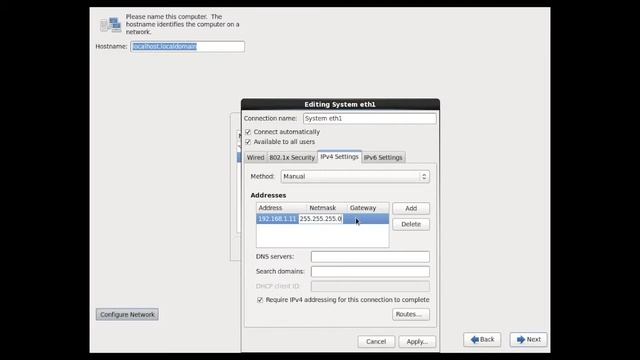
Task: Open the Configure Network button
Action: [127, 314]
